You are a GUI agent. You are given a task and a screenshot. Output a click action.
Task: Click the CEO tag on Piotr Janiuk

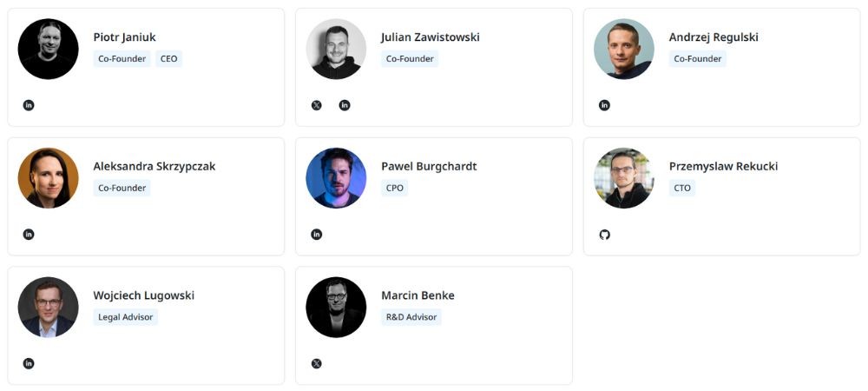[169, 59]
